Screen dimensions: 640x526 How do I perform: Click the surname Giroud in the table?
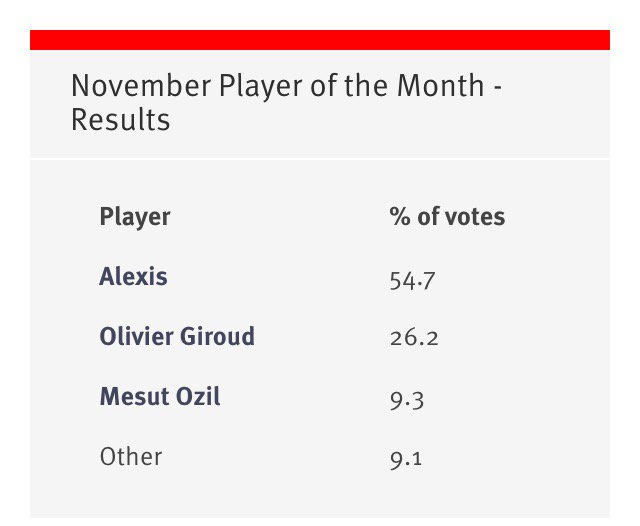click(217, 336)
